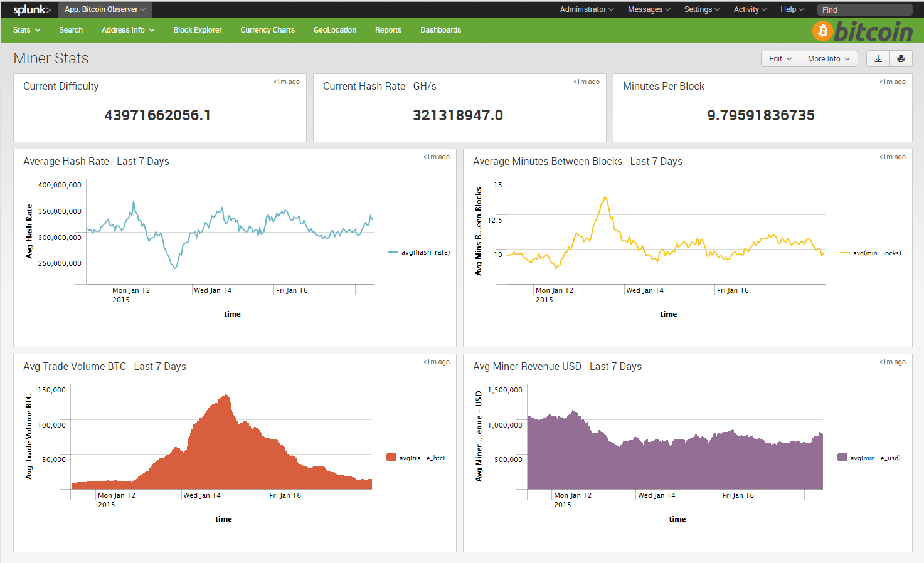
Task: Open the App: Bitcoin Observer dropdown
Action: [x=105, y=9]
